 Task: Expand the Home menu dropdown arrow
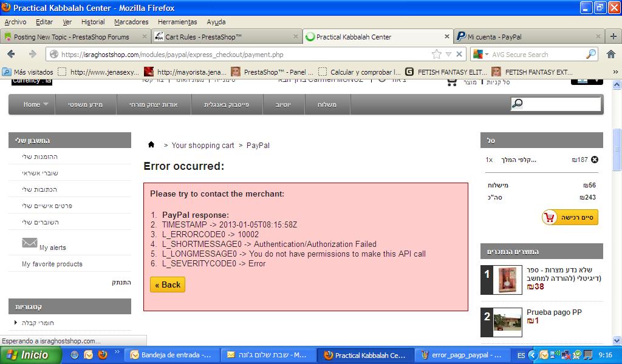[x=46, y=104]
